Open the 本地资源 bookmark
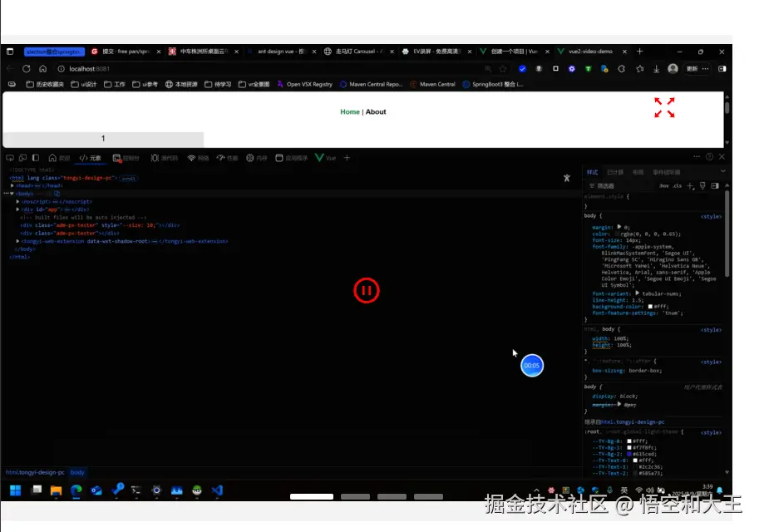The width and height of the screenshot is (759, 532). [x=181, y=84]
